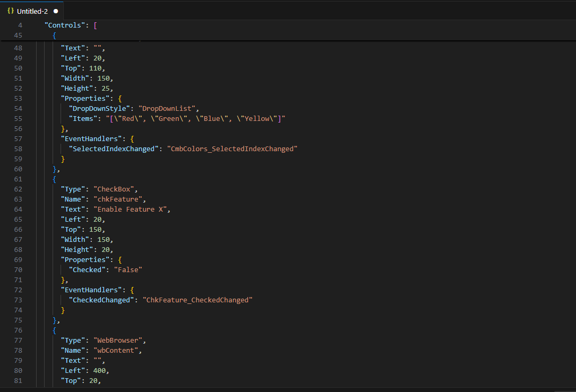Select the "False" value of Checked

pos(127,269)
